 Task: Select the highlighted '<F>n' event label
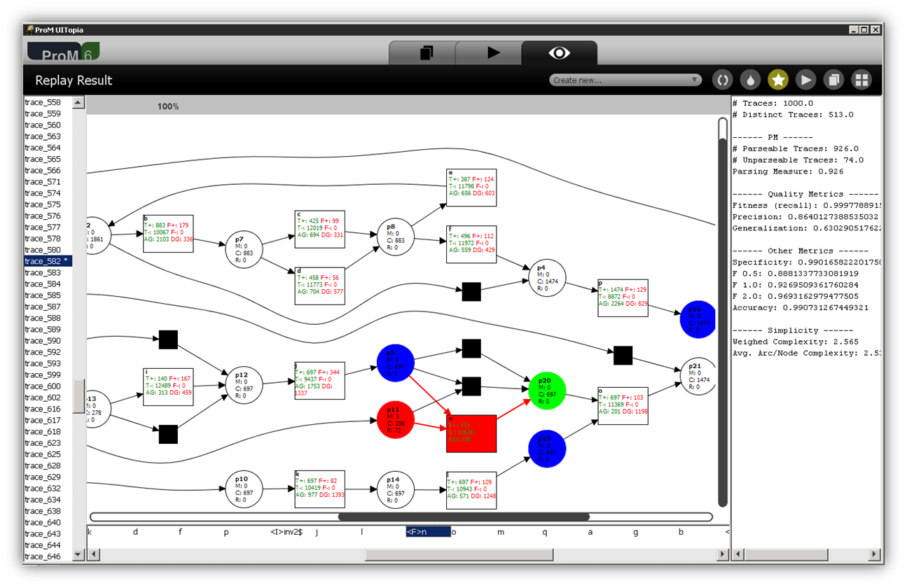[428, 532]
